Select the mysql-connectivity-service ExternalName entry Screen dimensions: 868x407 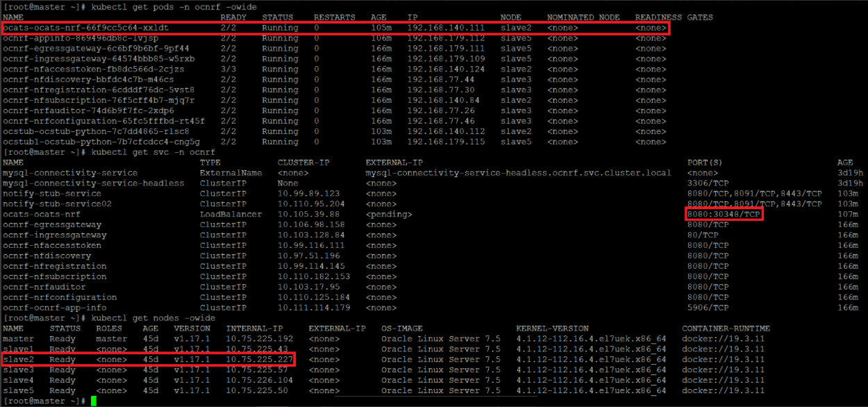[x=69, y=172]
